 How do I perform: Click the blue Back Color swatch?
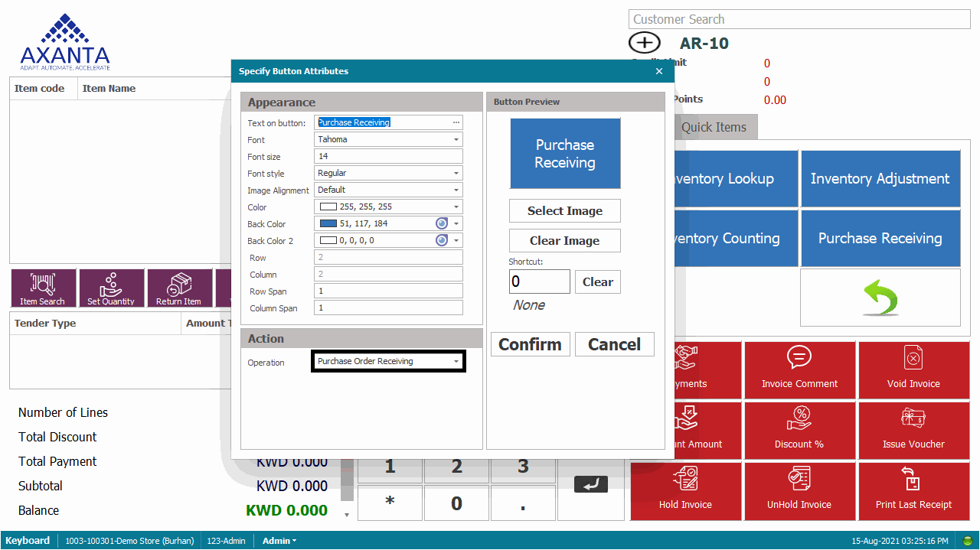(x=328, y=224)
